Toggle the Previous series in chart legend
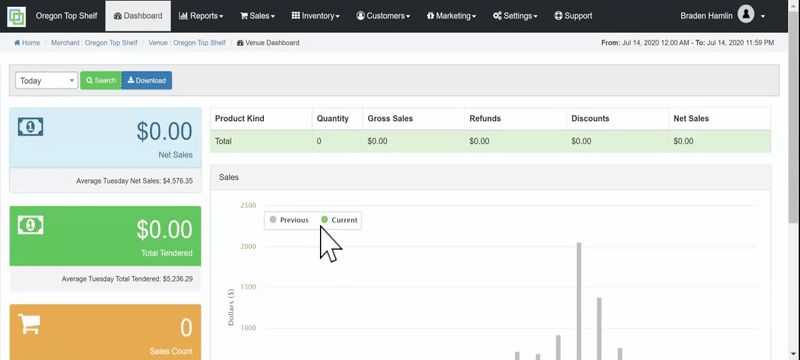Viewport: 800px width, 360px height. [x=289, y=220]
